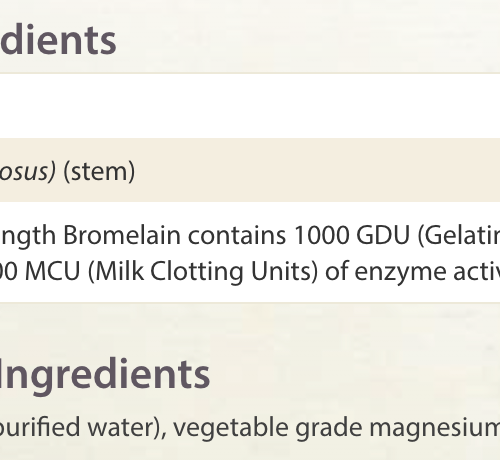The width and height of the screenshot is (500, 460).
Task: Click the '1000' number in description
Action: click(x=321, y=235)
